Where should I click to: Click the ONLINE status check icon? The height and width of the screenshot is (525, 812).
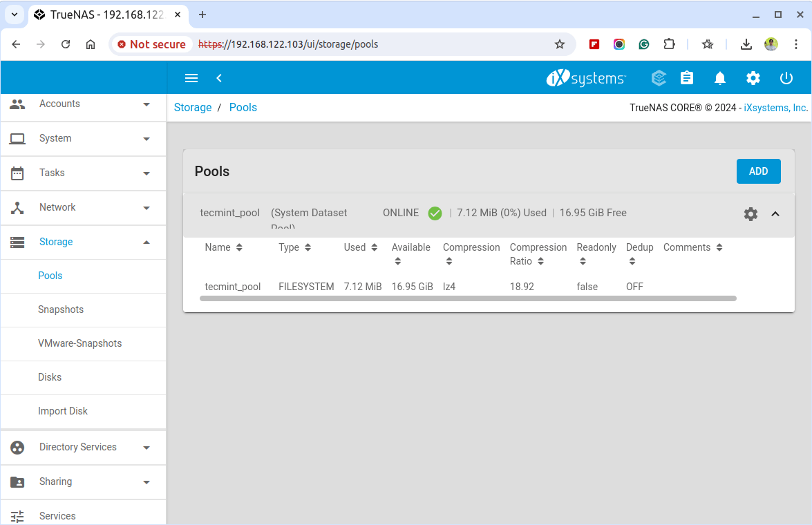(435, 213)
